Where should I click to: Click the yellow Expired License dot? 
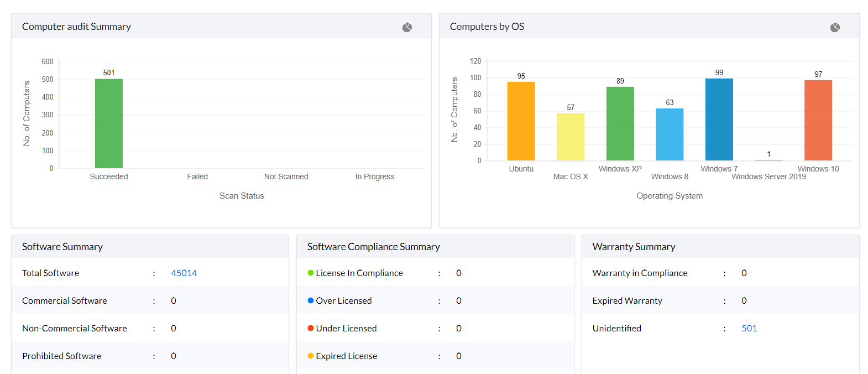click(311, 356)
